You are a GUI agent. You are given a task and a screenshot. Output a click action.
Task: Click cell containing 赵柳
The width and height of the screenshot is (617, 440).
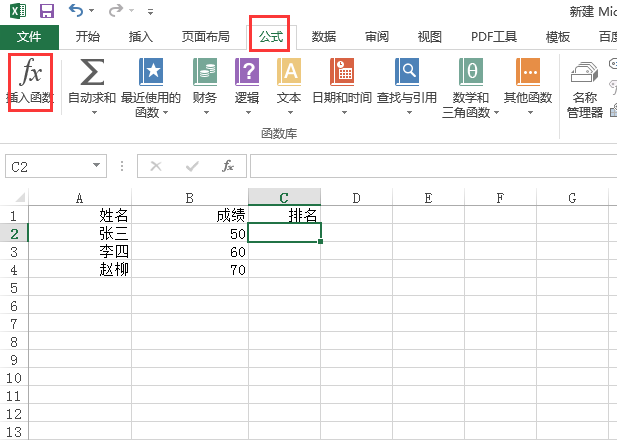80,269
